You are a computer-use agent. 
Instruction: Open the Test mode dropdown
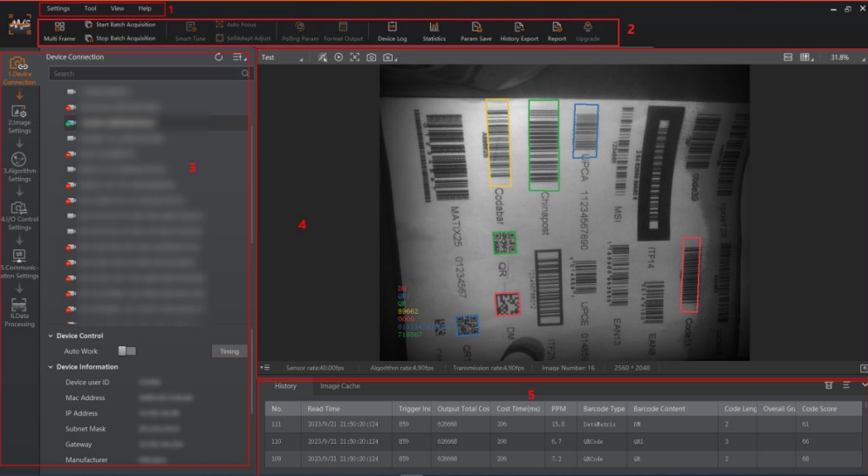click(x=283, y=58)
